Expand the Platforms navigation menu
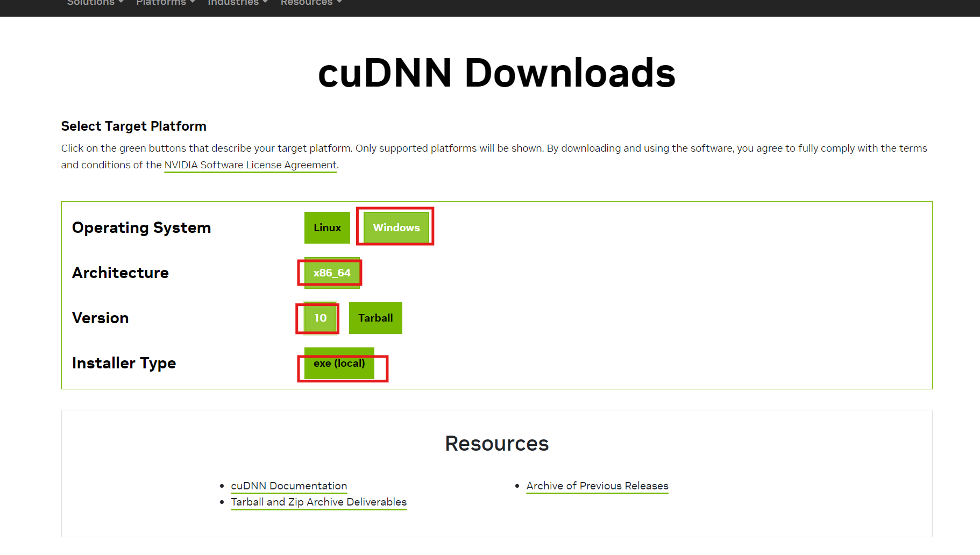Image resolution: width=980 pixels, height=555 pixels. (x=166, y=3)
